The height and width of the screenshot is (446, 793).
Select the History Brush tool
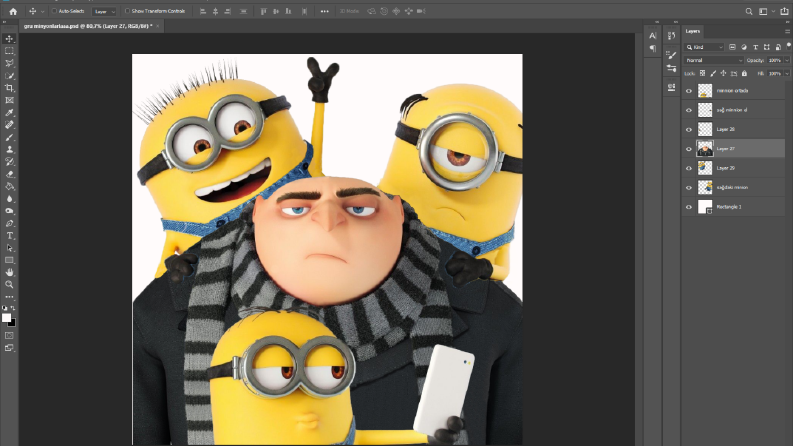point(9,162)
